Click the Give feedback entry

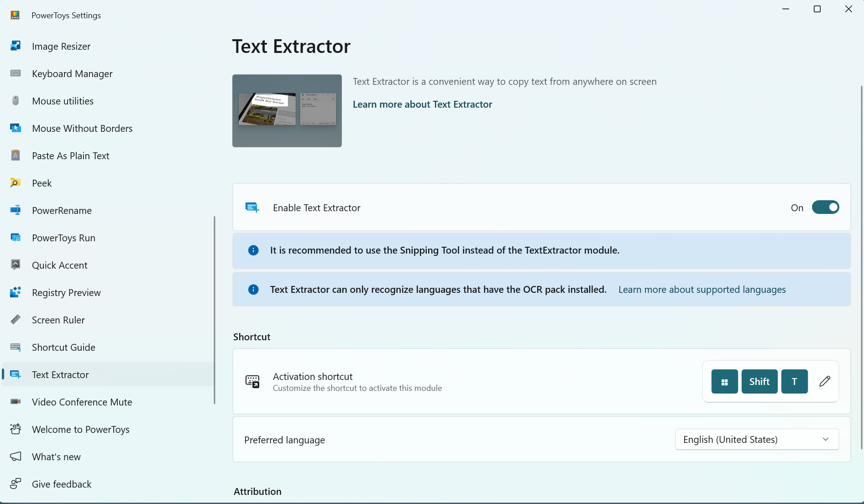click(62, 483)
